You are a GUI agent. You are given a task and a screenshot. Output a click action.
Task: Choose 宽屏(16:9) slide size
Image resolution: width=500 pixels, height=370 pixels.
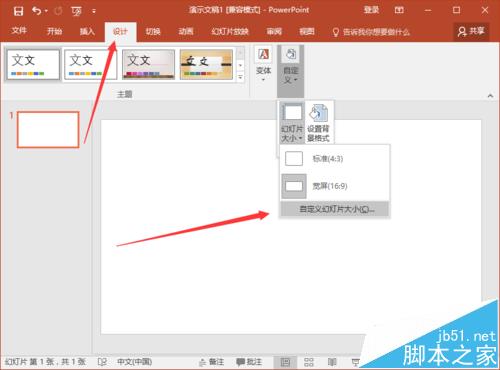[335, 186]
